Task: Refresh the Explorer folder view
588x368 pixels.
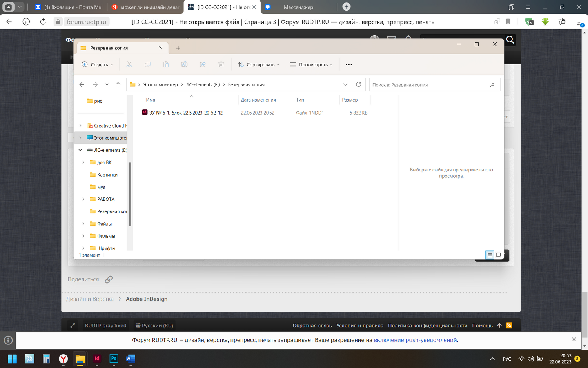Action: 358,84
